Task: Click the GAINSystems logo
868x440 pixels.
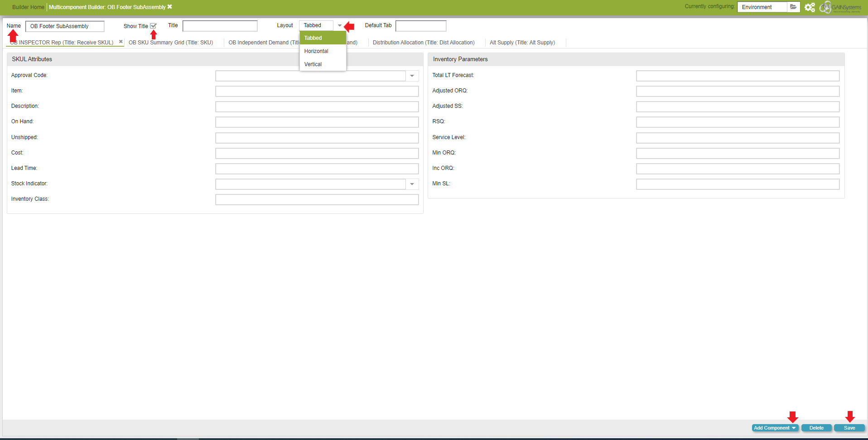Action: coord(840,7)
